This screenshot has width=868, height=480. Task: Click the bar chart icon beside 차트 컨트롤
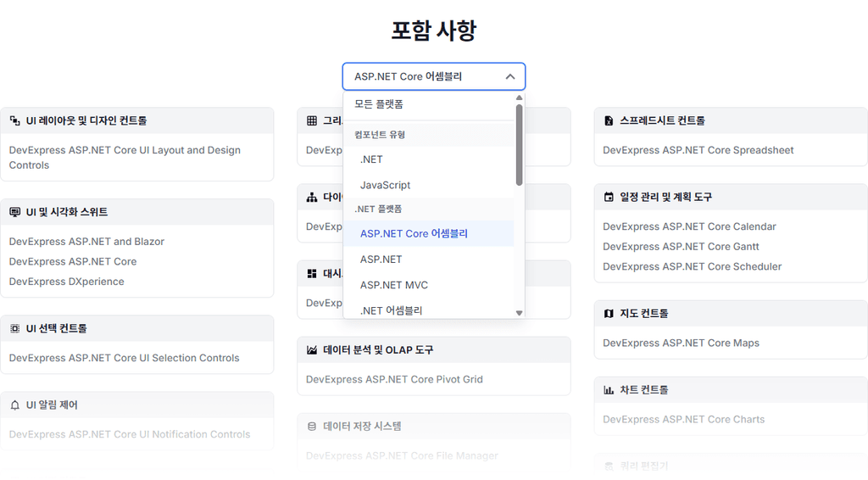(x=609, y=390)
